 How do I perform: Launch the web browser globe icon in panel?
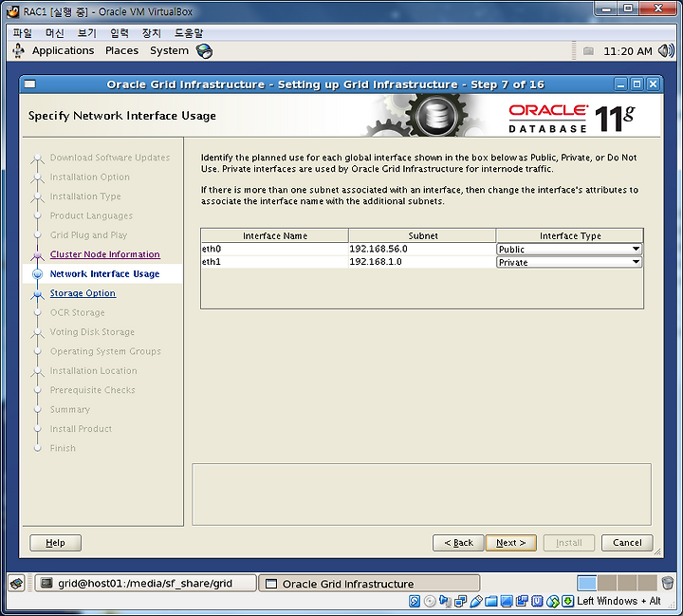point(204,51)
